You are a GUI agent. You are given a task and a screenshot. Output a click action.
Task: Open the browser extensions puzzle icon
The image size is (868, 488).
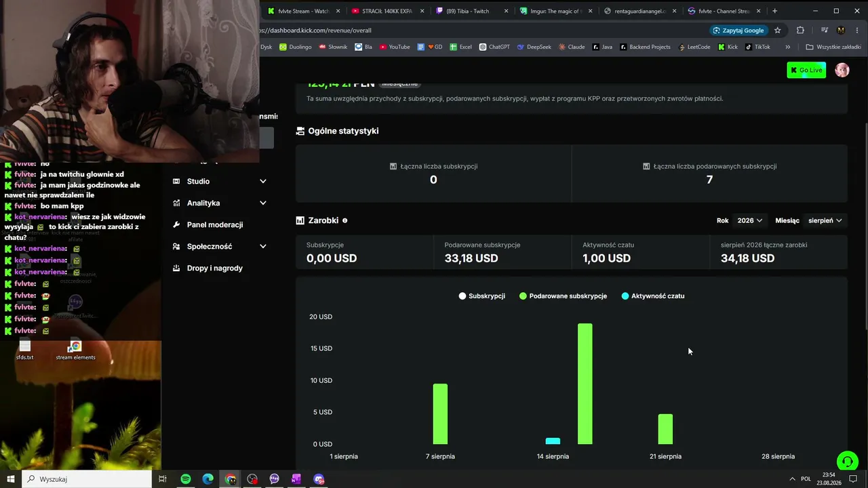(800, 30)
